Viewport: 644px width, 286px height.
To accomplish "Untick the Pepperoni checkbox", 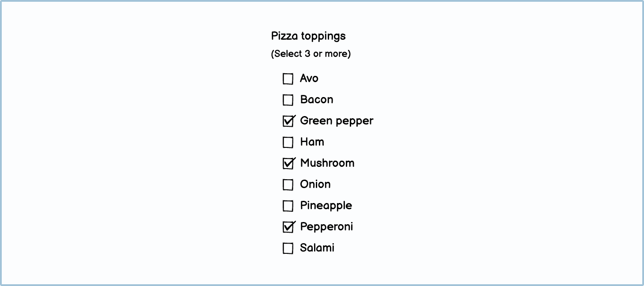I will click(x=288, y=227).
